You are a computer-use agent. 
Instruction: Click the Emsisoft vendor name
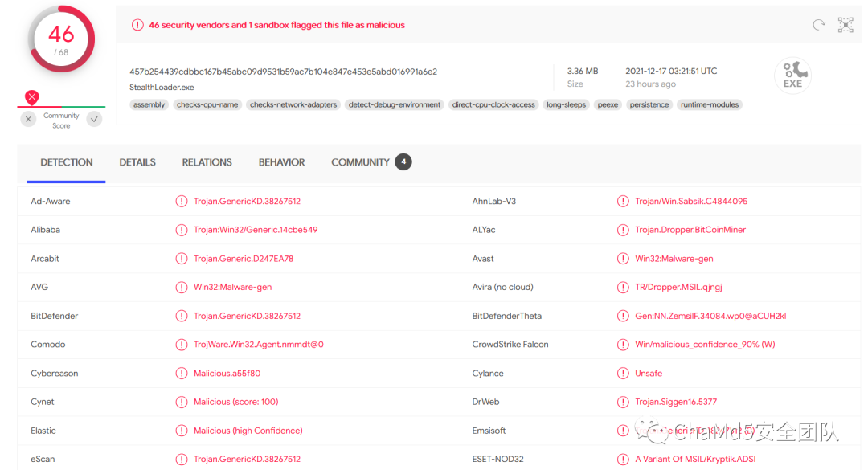click(489, 431)
